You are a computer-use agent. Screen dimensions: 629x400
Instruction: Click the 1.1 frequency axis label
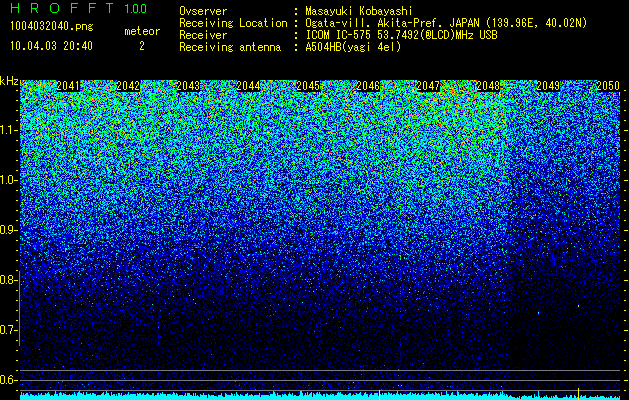(9, 130)
